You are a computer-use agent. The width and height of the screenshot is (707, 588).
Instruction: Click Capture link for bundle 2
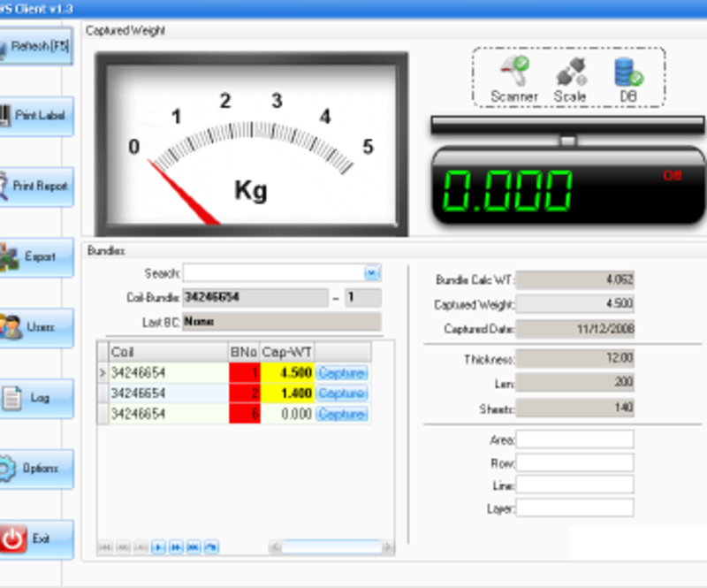pyautogui.click(x=342, y=393)
